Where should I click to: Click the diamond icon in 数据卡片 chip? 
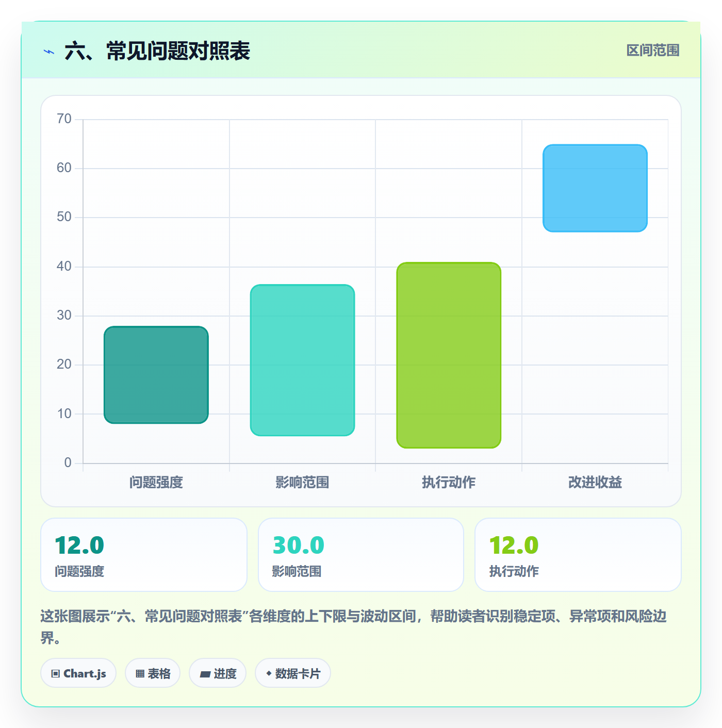coord(269,673)
